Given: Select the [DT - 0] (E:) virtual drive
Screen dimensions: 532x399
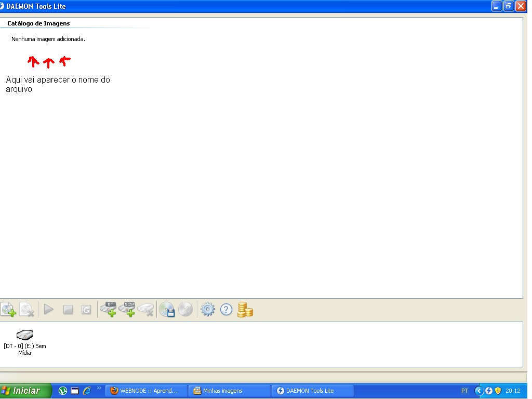Looking at the screenshot, I should tap(24, 341).
